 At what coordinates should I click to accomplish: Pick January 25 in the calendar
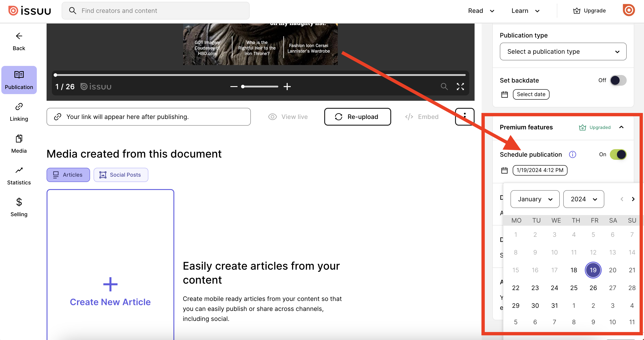click(x=574, y=288)
